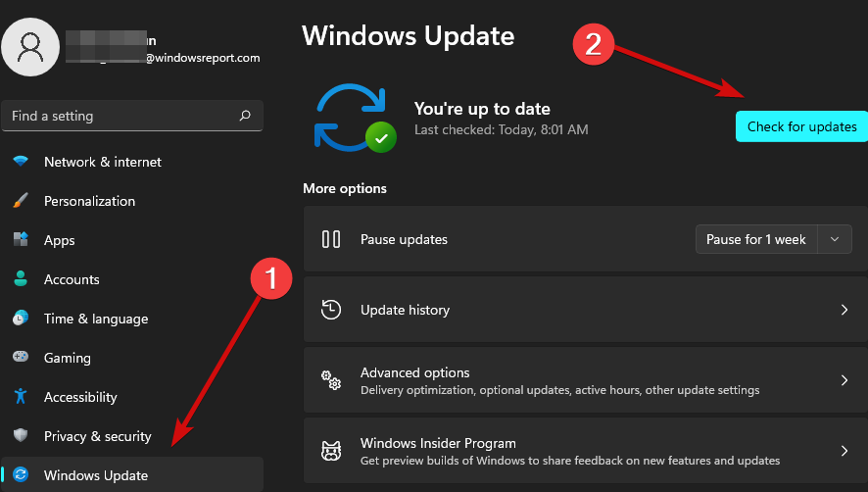Go to Personalization settings
868x492 pixels.
[x=131, y=201]
